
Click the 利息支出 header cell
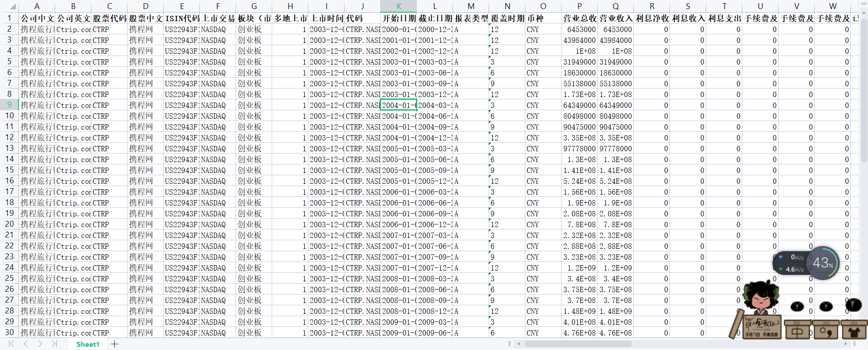click(724, 18)
